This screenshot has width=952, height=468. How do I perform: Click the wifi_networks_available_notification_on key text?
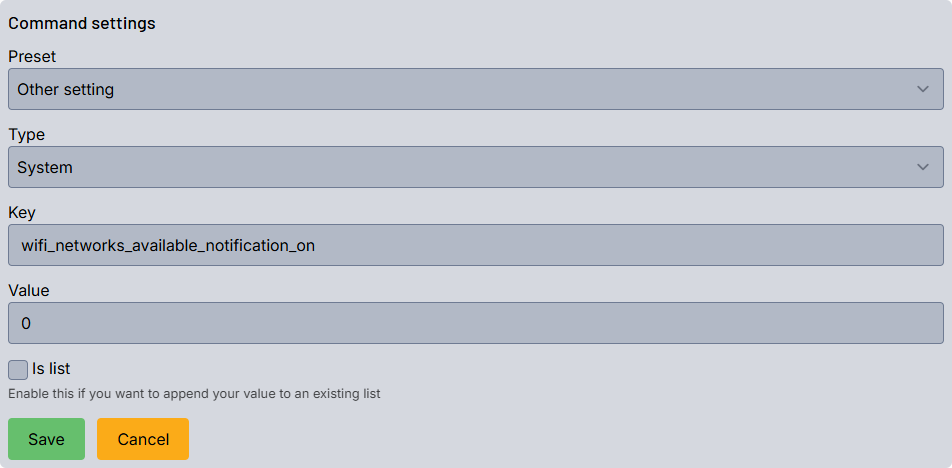[168, 245]
